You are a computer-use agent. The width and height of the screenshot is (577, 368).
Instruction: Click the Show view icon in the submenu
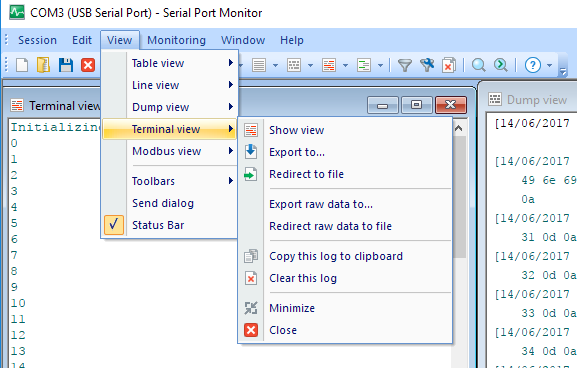[251, 130]
